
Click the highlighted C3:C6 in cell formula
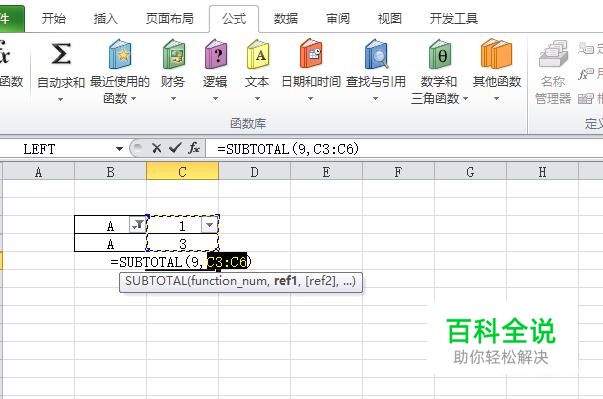tap(227, 262)
